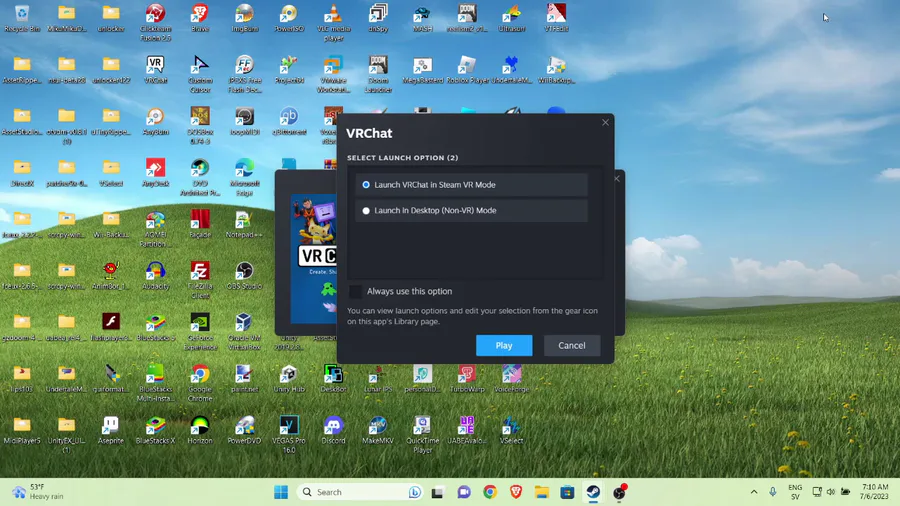Open the OBS Studio desktop icon
900x506 pixels.
245,275
